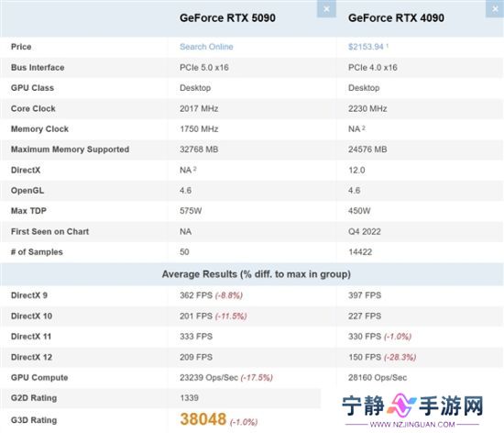
Task: Click the PCIe 4.0 x16 value
Action: pyautogui.click(x=373, y=68)
